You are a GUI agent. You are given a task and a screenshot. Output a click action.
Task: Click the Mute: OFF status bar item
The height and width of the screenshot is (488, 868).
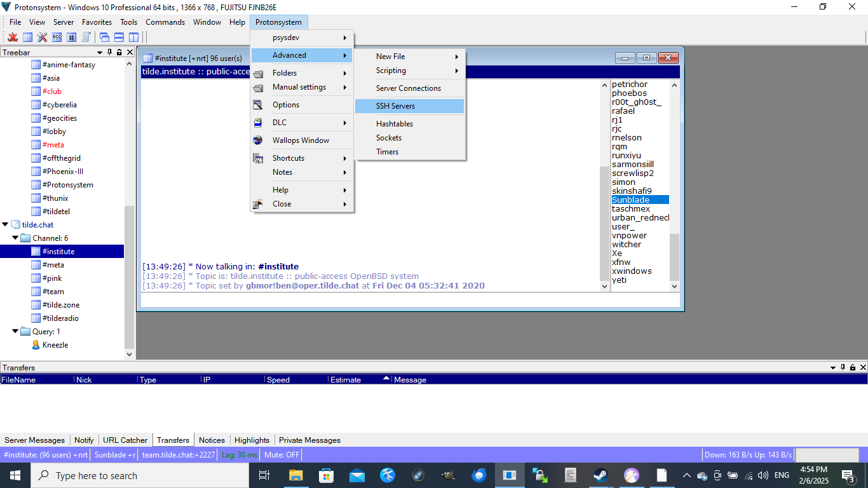(281, 455)
